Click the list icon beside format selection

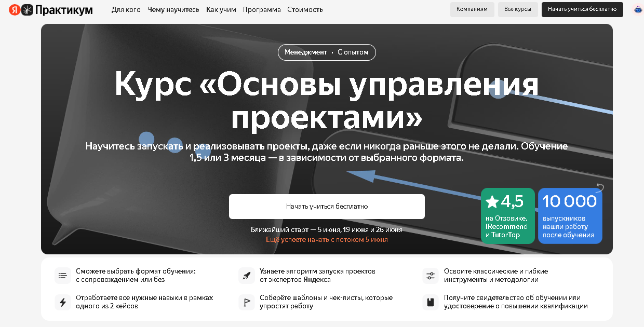point(63,276)
